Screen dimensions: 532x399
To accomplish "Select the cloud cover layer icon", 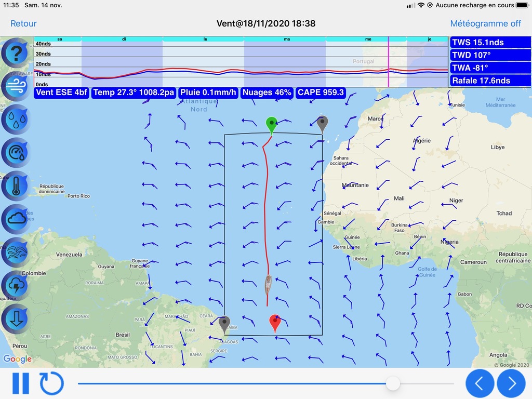I will tap(15, 219).
